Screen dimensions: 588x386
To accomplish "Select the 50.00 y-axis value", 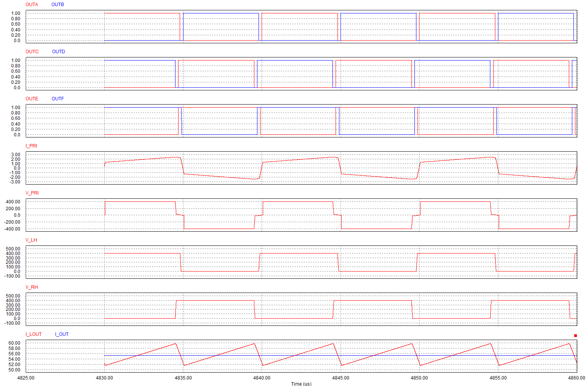I will click(x=15, y=370).
